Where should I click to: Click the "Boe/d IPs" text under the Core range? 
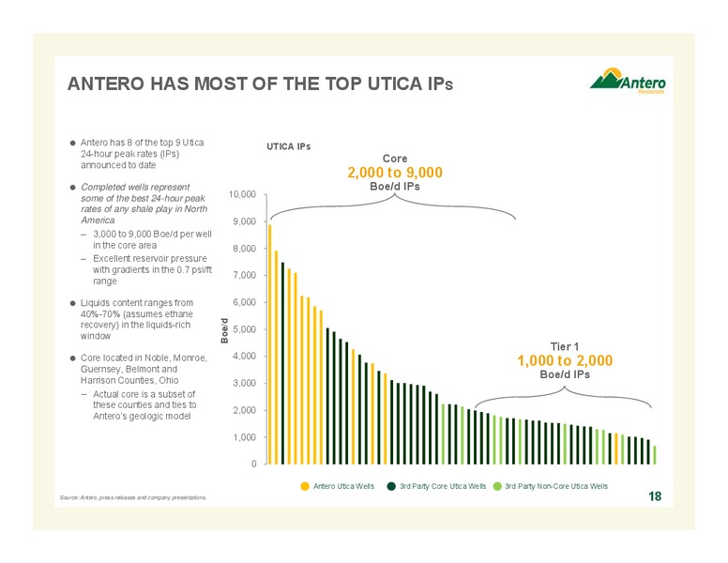tap(395, 187)
